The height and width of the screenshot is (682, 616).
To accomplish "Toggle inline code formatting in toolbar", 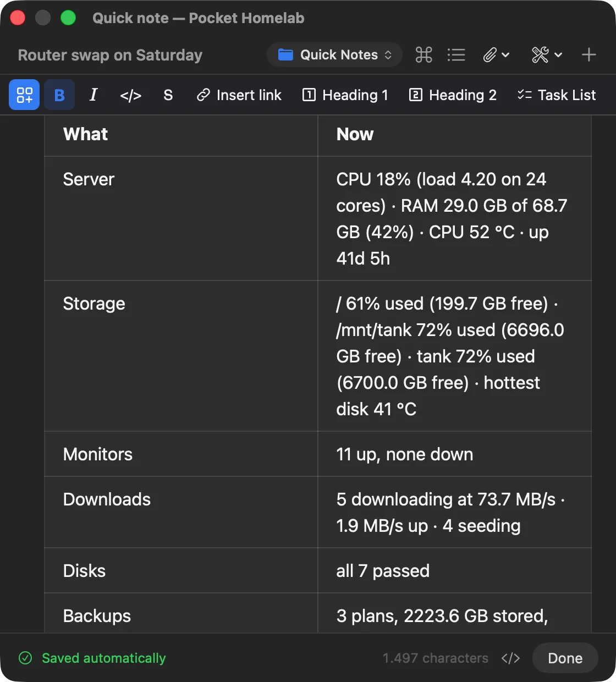I will click(x=130, y=95).
